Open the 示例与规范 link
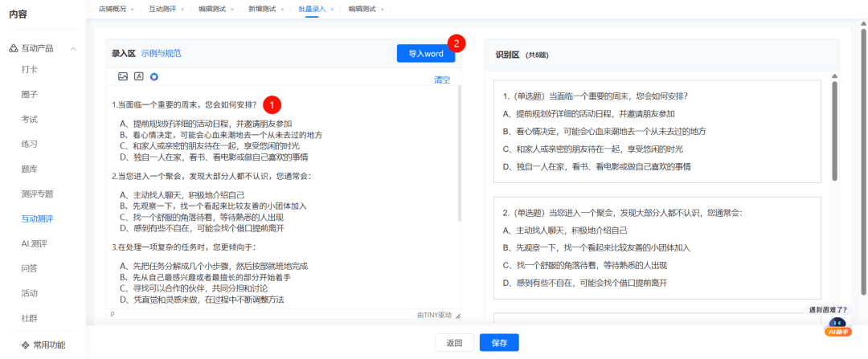The height and width of the screenshot is (359, 868). point(162,54)
